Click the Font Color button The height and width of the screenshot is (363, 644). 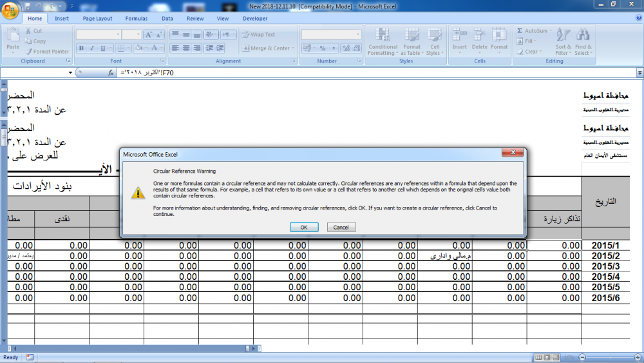click(155, 48)
